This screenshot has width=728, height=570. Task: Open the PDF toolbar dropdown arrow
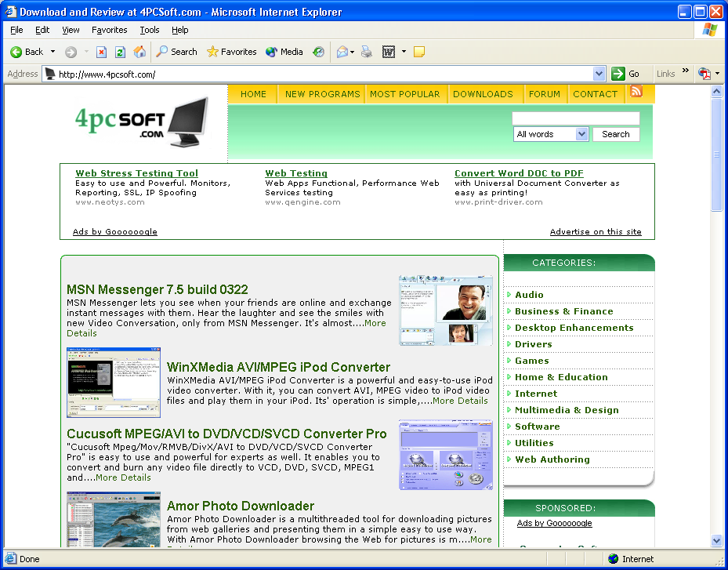(717, 74)
